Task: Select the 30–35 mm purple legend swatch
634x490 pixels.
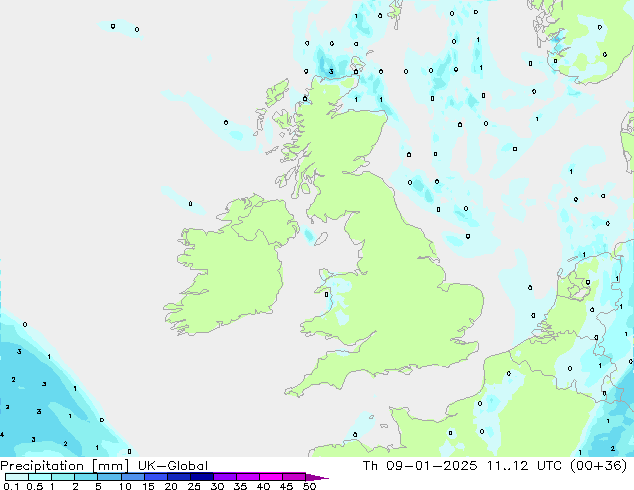Action: click(x=224, y=477)
